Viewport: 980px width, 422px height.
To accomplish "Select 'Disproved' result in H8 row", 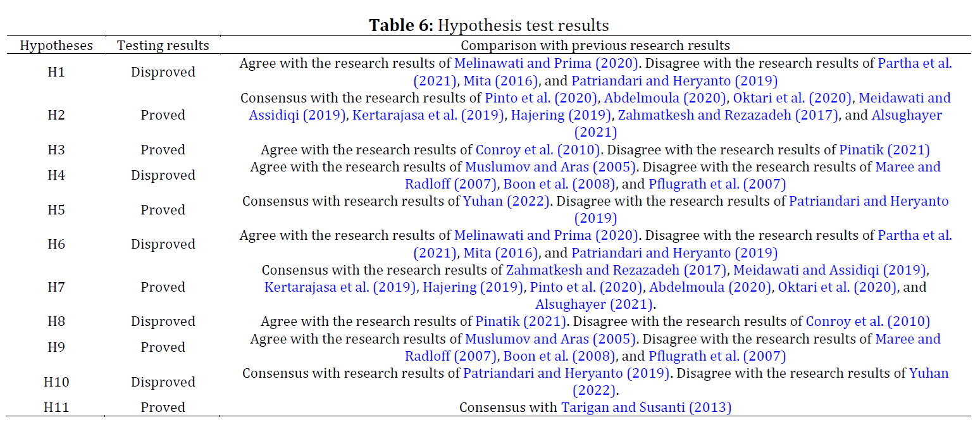I will (x=163, y=321).
